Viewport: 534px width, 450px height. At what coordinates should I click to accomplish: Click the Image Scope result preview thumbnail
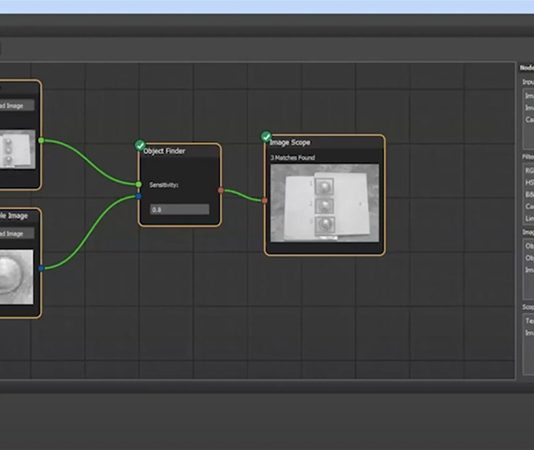[x=325, y=203]
